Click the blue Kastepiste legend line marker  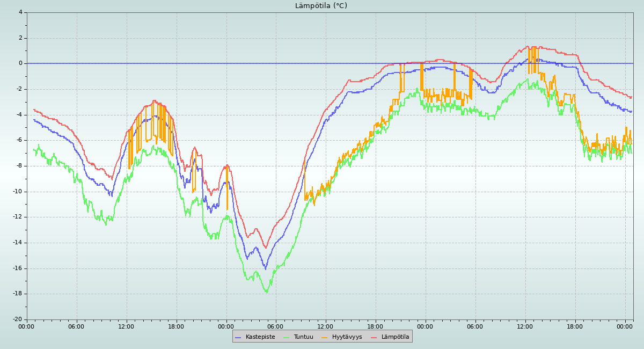point(238,337)
